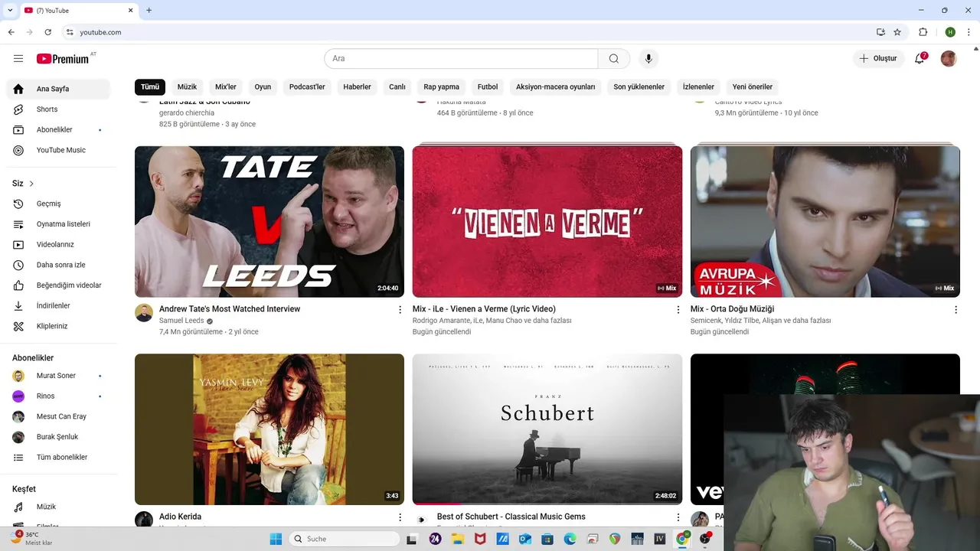980x551 pixels.
Task: Open the account avatar menu
Action: 949,58
